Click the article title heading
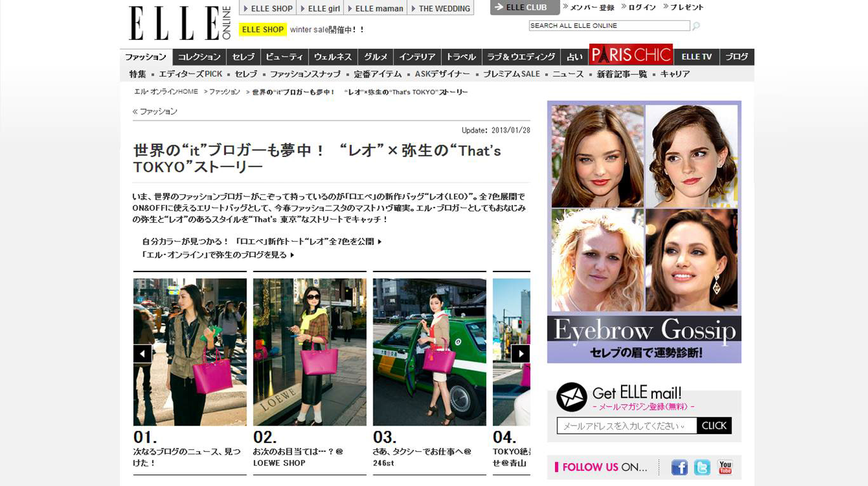Image resolution: width=868 pixels, height=486 pixels. tap(317, 159)
